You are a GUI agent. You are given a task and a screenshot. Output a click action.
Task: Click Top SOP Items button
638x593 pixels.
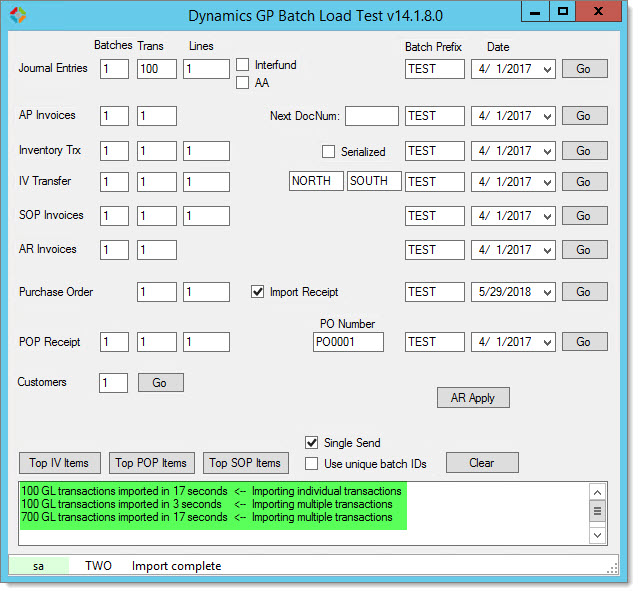246,463
